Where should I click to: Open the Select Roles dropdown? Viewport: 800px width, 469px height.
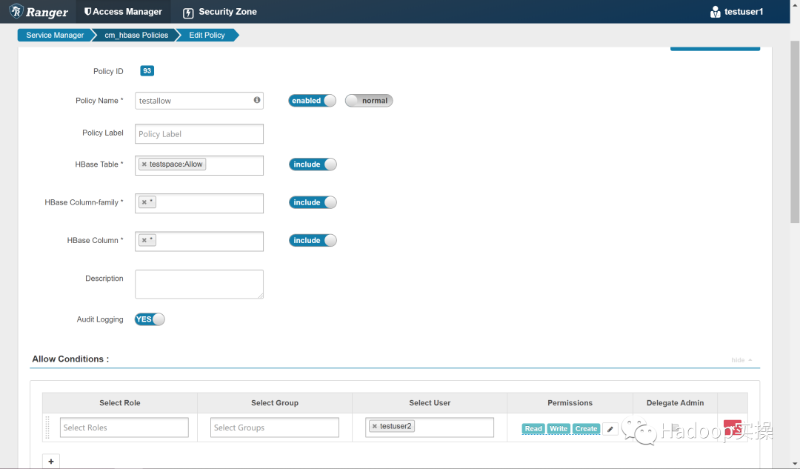click(124, 428)
